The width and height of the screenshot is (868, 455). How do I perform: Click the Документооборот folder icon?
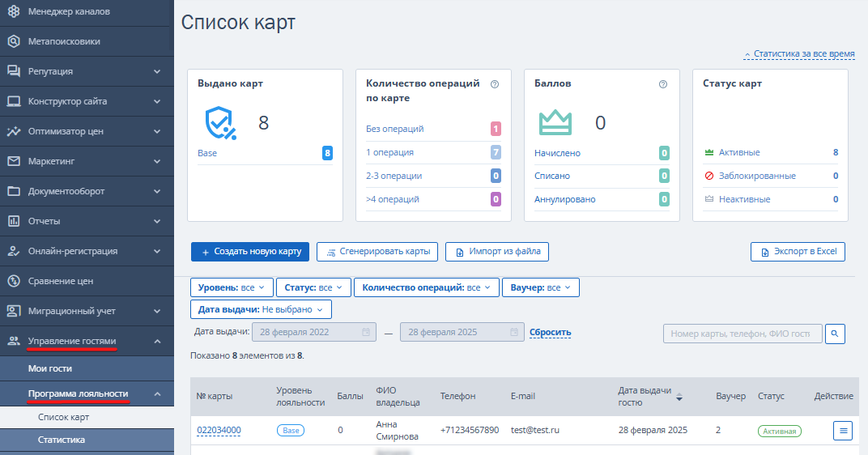coord(13,191)
